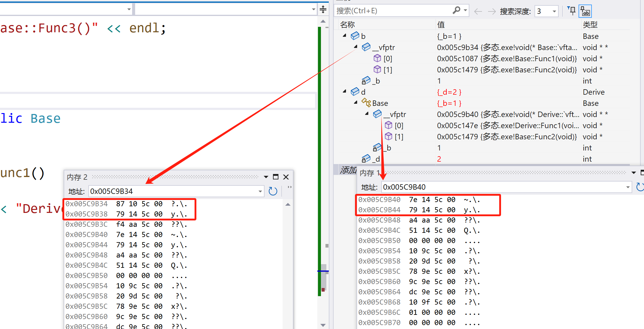644x329 pixels.
Task: Click the 值 column header
Action: (x=441, y=25)
